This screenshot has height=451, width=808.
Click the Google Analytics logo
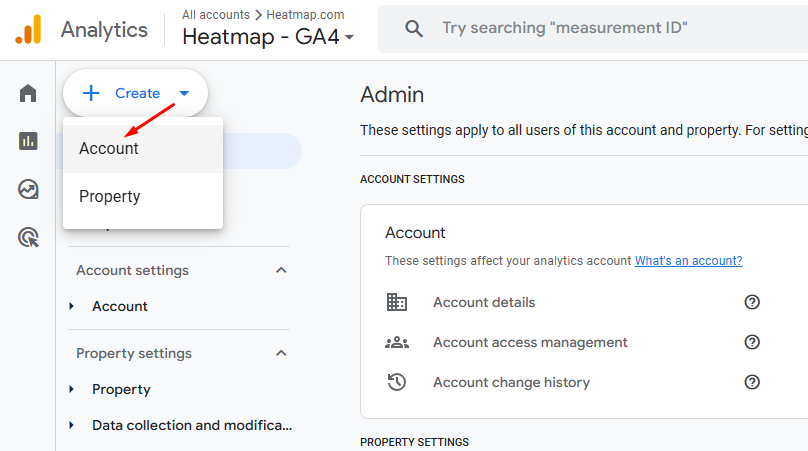point(28,29)
